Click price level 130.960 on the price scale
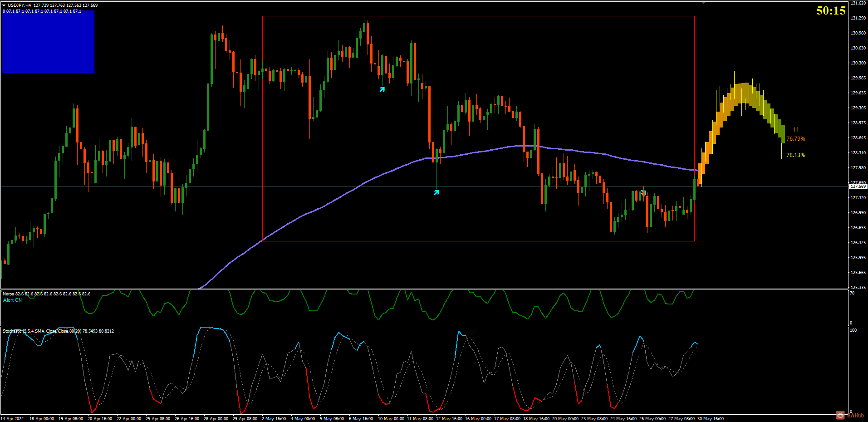The width and height of the screenshot is (868, 422). pos(858,33)
